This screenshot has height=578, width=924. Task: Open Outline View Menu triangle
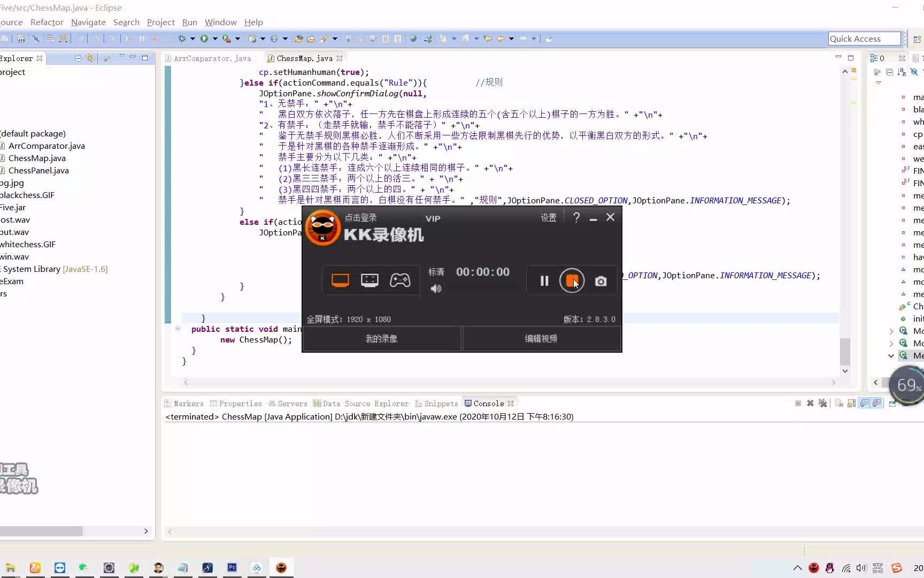tap(878, 83)
